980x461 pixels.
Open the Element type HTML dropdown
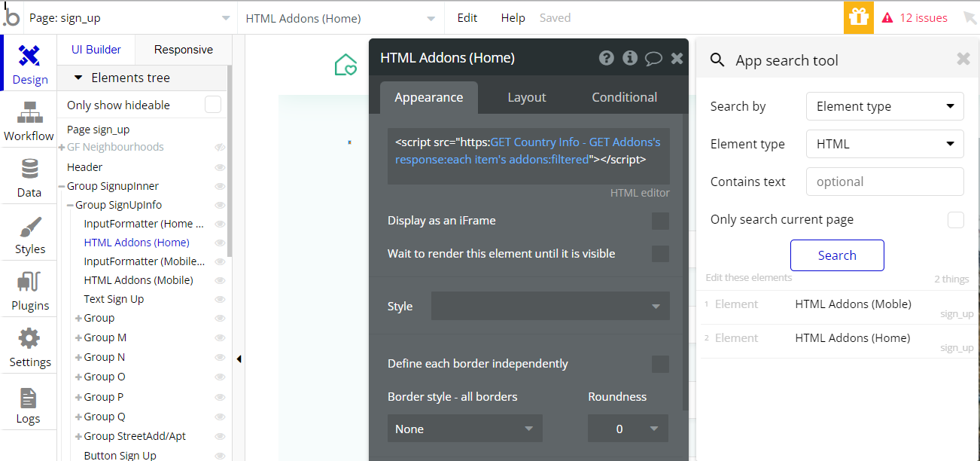[x=885, y=144]
